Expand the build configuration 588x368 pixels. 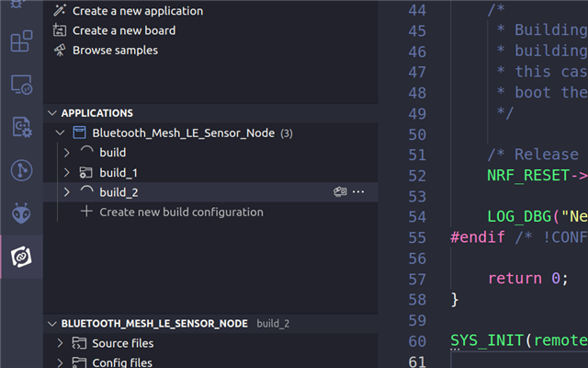pyautogui.click(x=67, y=153)
